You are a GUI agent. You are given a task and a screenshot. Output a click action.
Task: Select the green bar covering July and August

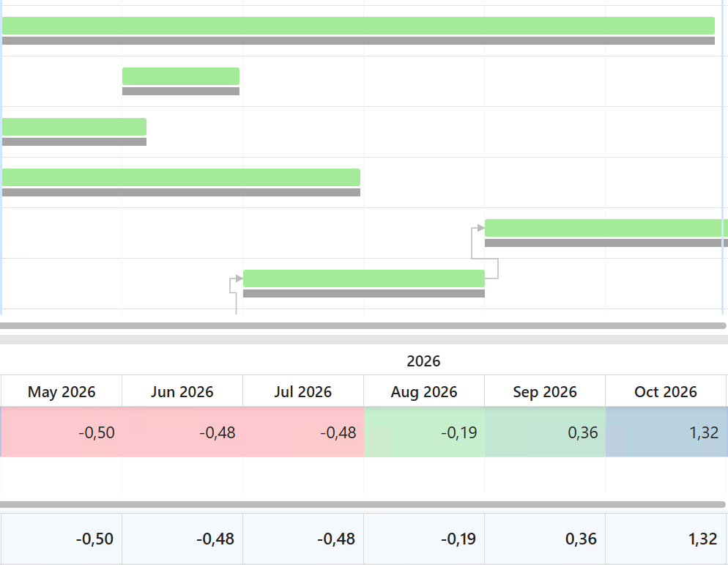coord(364,278)
